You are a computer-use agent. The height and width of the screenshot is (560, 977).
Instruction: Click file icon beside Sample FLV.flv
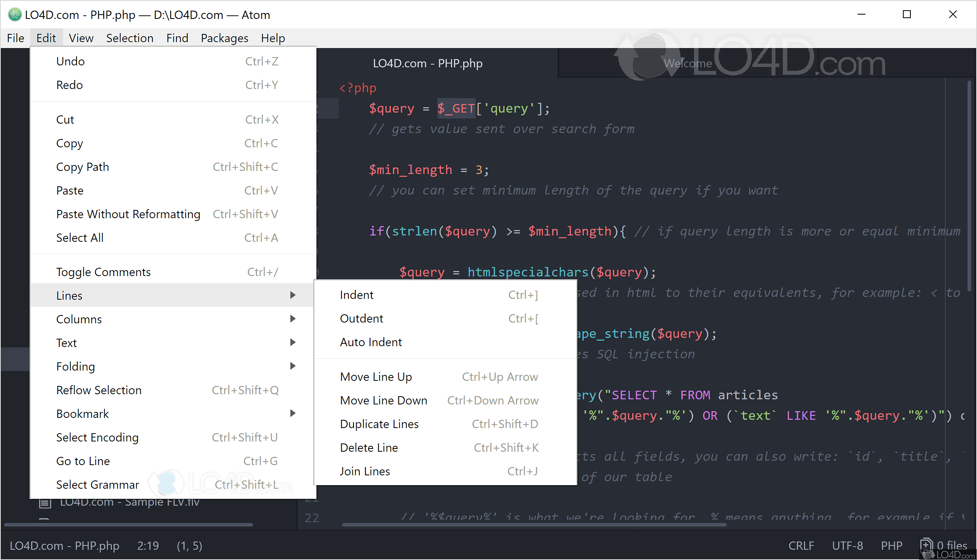(45, 503)
